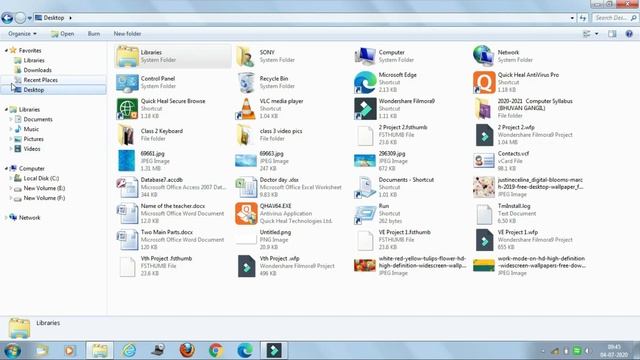
Task: Select the Two Main Parts.docx file name
Action: pyautogui.click(x=167, y=232)
